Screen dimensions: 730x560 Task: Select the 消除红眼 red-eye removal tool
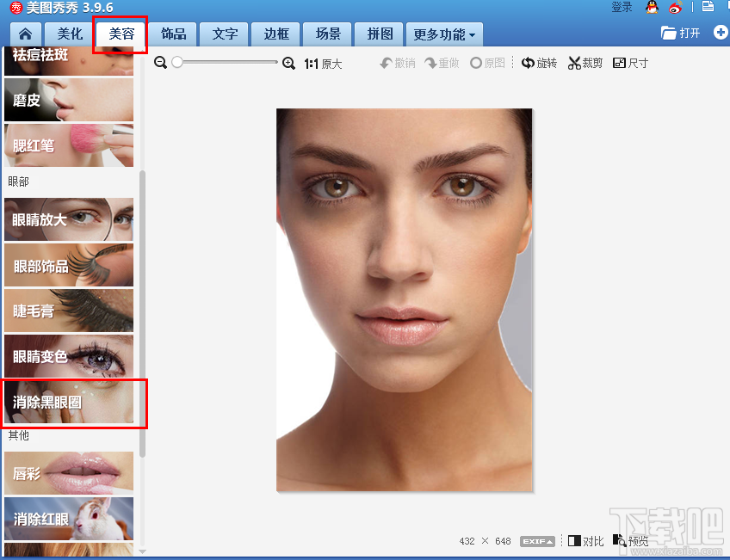(69, 518)
